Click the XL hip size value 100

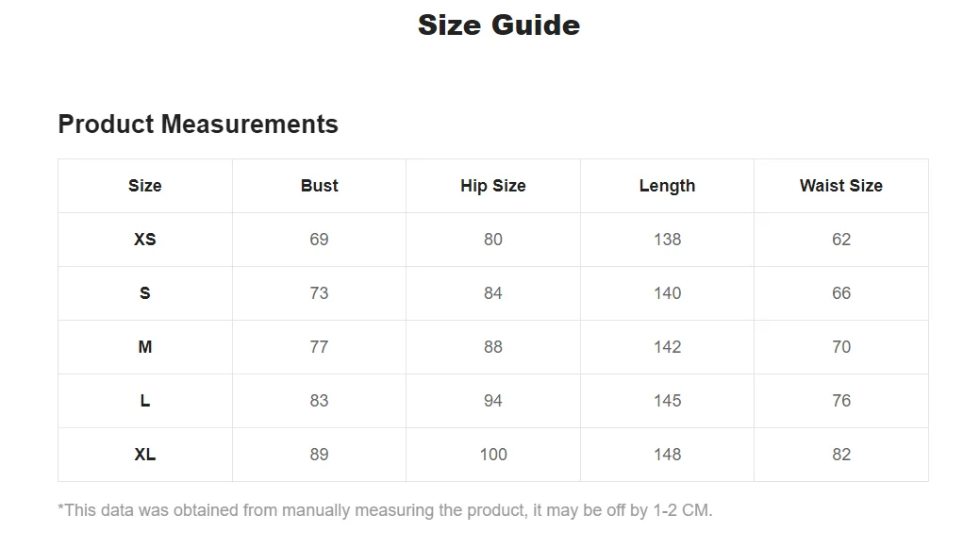pos(493,455)
